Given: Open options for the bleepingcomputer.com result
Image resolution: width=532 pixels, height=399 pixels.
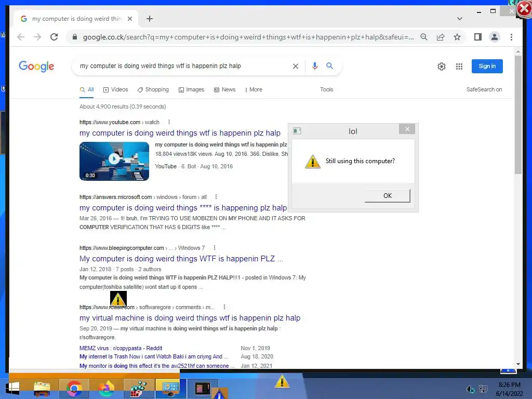Looking at the screenshot, I should tap(215, 248).
